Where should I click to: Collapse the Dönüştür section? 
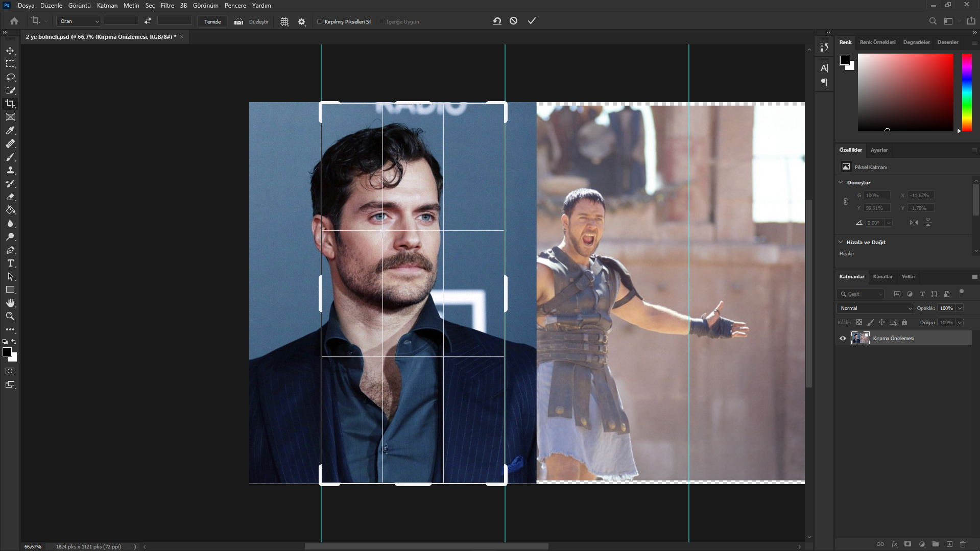pyautogui.click(x=841, y=182)
